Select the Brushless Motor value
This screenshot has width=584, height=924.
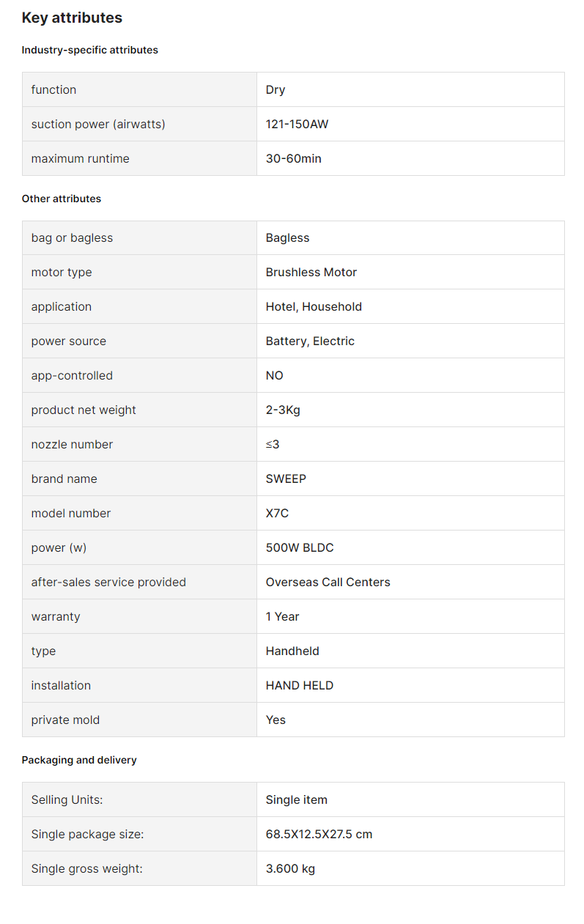pyautogui.click(x=311, y=272)
